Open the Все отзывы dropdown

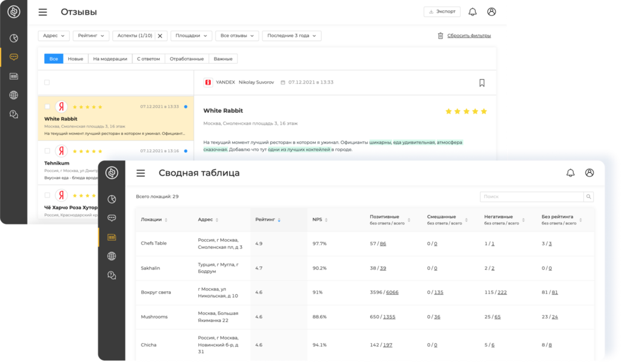tap(237, 36)
